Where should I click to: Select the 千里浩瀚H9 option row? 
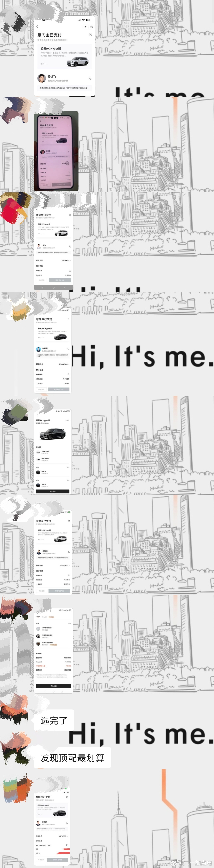click(x=53, y=459)
